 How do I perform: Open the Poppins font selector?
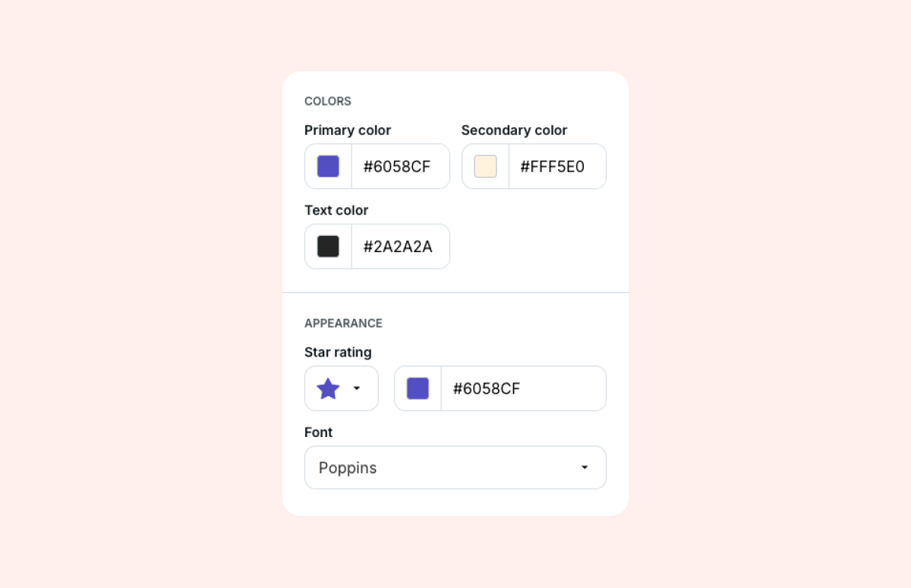(440, 467)
